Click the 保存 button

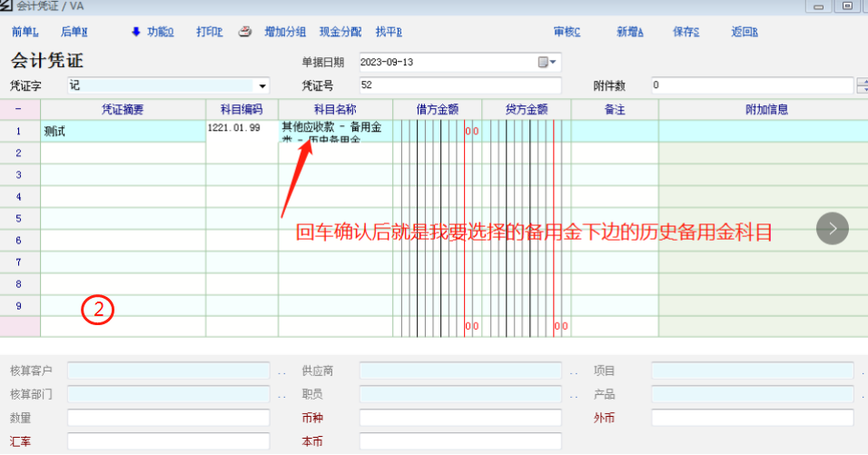pyautogui.click(x=686, y=32)
